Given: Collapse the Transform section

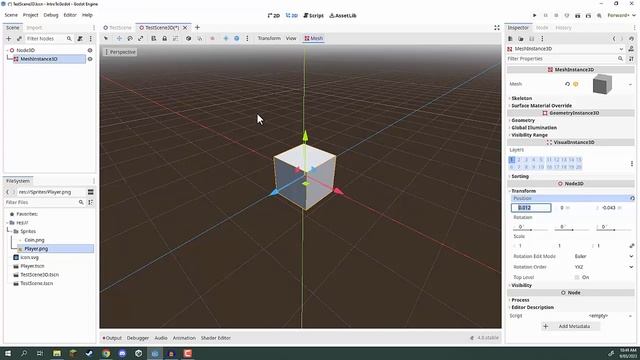Looking at the screenshot, I should click(x=523, y=191).
